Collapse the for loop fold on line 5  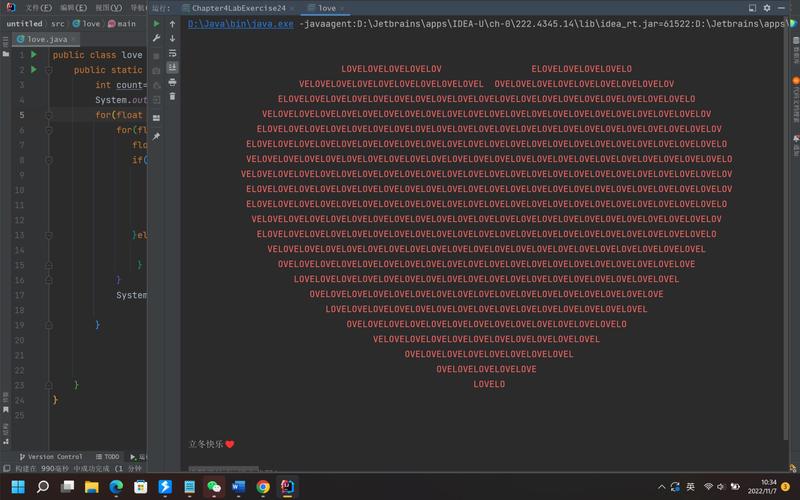click(x=47, y=115)
